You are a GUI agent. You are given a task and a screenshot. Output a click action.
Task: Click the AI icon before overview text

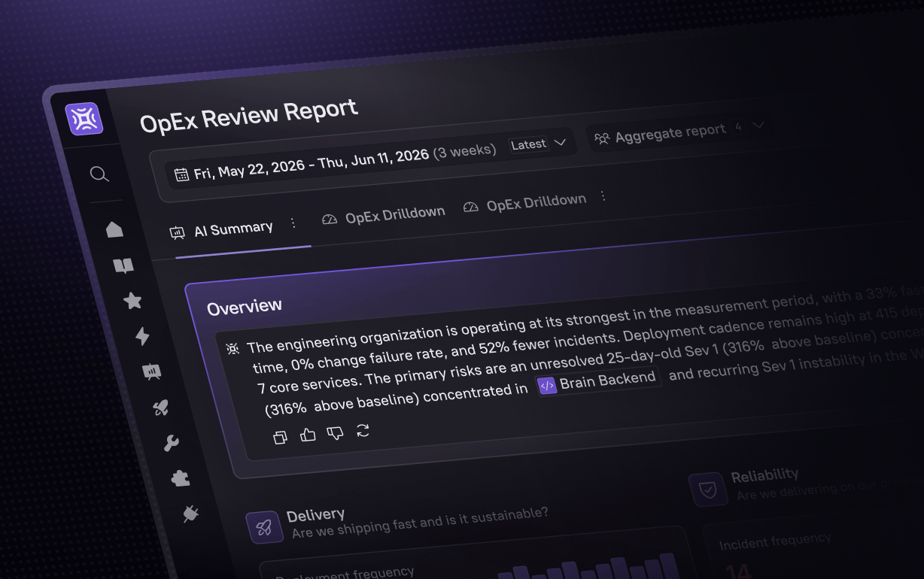(233, 349)
